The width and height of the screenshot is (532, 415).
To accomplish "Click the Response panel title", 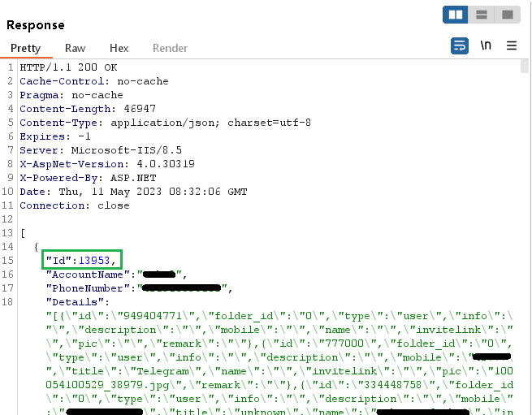I will click(x=36, y=25).
